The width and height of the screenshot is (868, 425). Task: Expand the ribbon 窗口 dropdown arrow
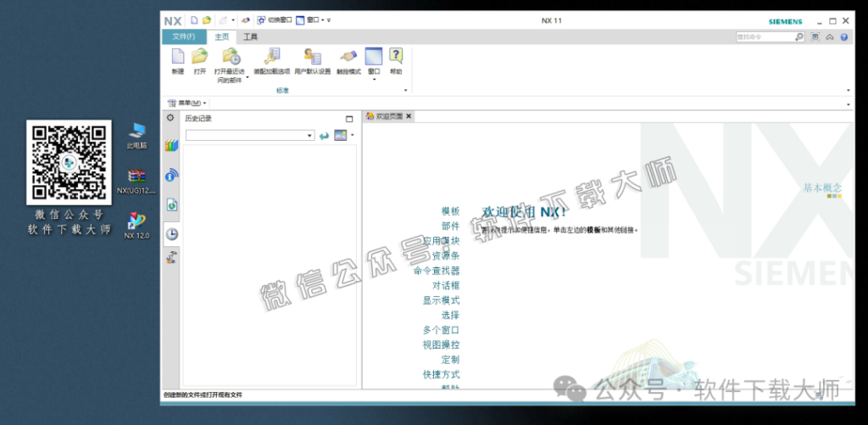[374, 79]
